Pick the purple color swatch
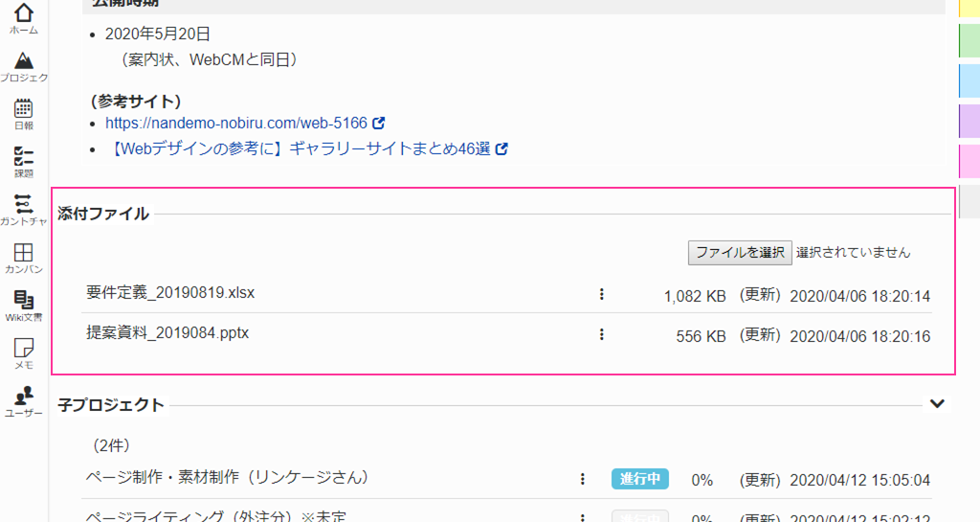The image size is (980, 522). (x=969, y=121)
